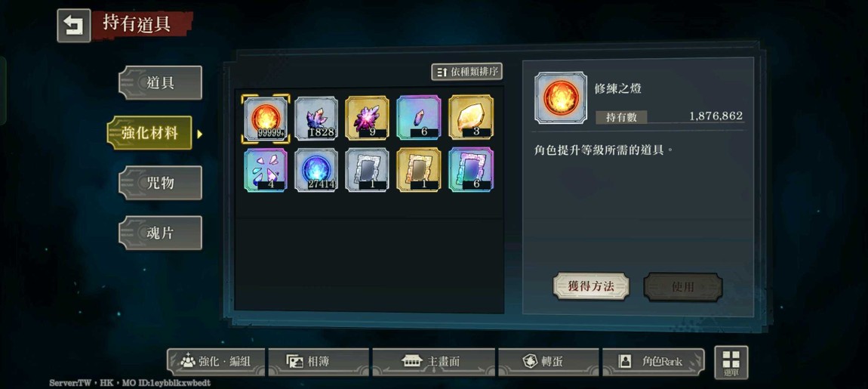
Task: Go to 主畫面 home screen
Action: pyautogui.click(x=433, y=362)
